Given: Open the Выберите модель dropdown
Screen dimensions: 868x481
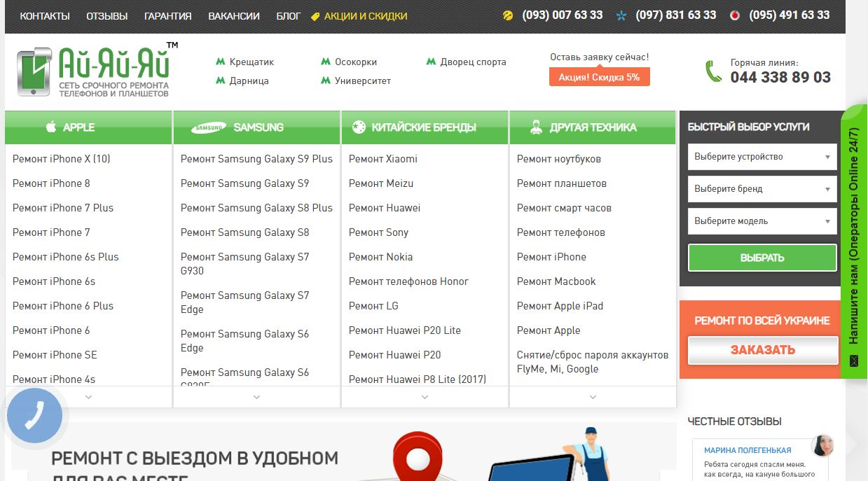Looking at the screenshot, I should (x=762, y=221).
